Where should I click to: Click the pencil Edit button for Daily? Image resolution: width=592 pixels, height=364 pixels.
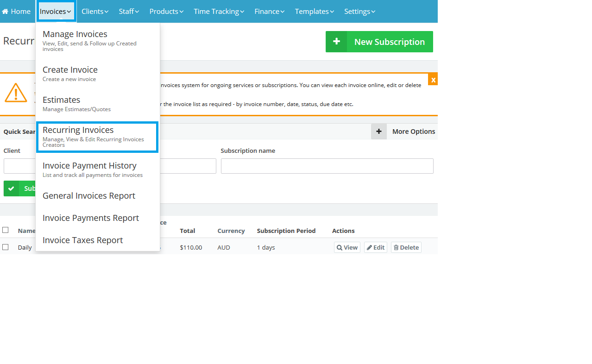(x=375, y=247)
